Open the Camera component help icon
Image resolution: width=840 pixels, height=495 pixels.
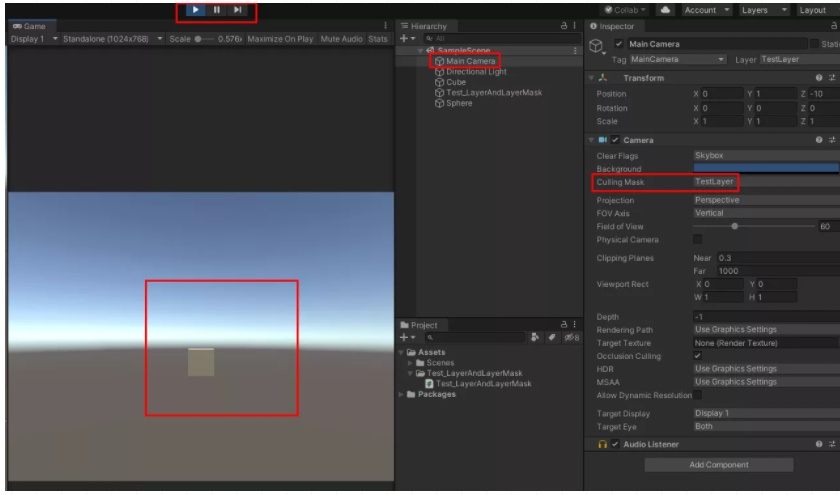tap(819, 140)
